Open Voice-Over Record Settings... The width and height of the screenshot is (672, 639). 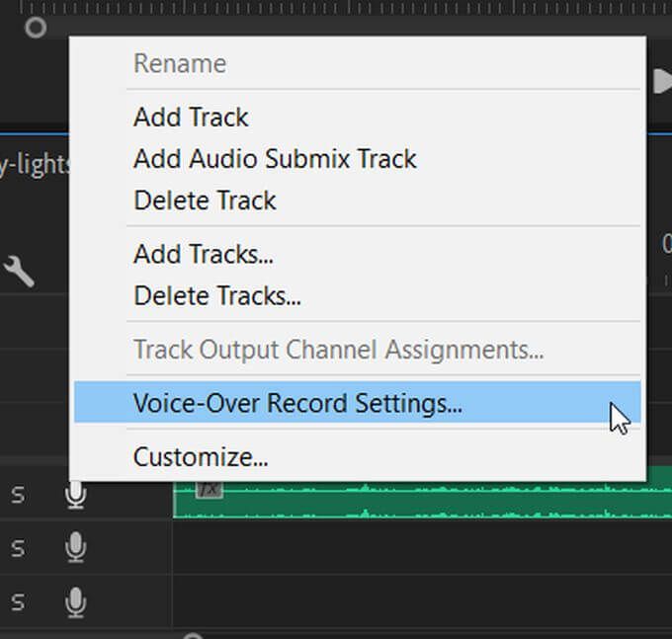click(358, 403)
